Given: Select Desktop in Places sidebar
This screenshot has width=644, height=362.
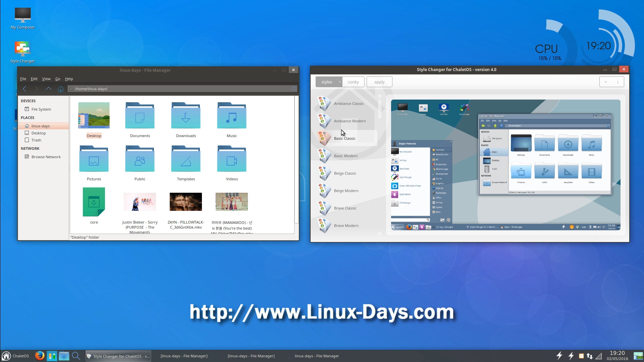Looking at the screenshot, I should pos(43,133).
